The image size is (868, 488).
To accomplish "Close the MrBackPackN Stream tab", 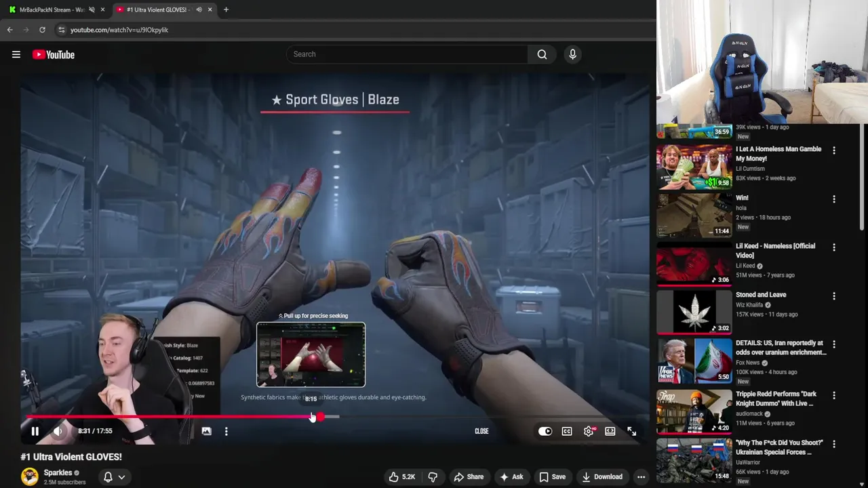I will click(x=103, y=9).
